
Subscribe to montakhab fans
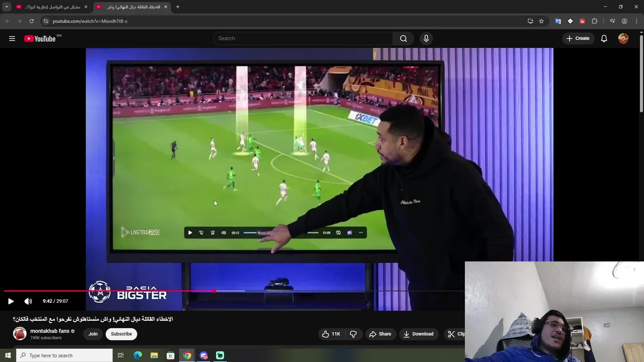121,334
